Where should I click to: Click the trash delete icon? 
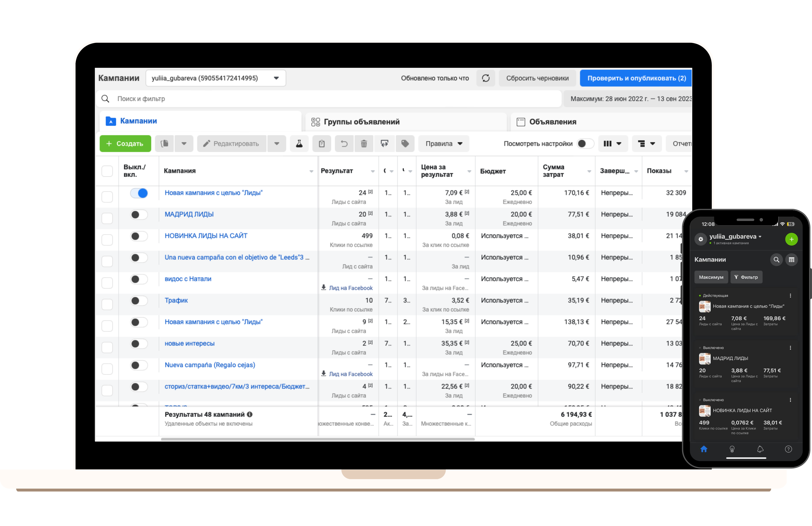coord(364,144)
